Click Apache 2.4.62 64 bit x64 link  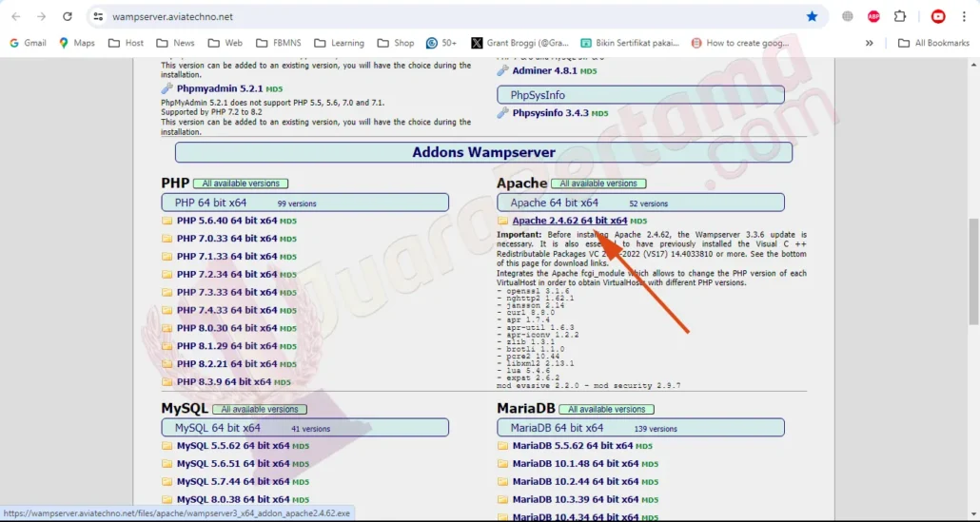click(x=569, y=221)
